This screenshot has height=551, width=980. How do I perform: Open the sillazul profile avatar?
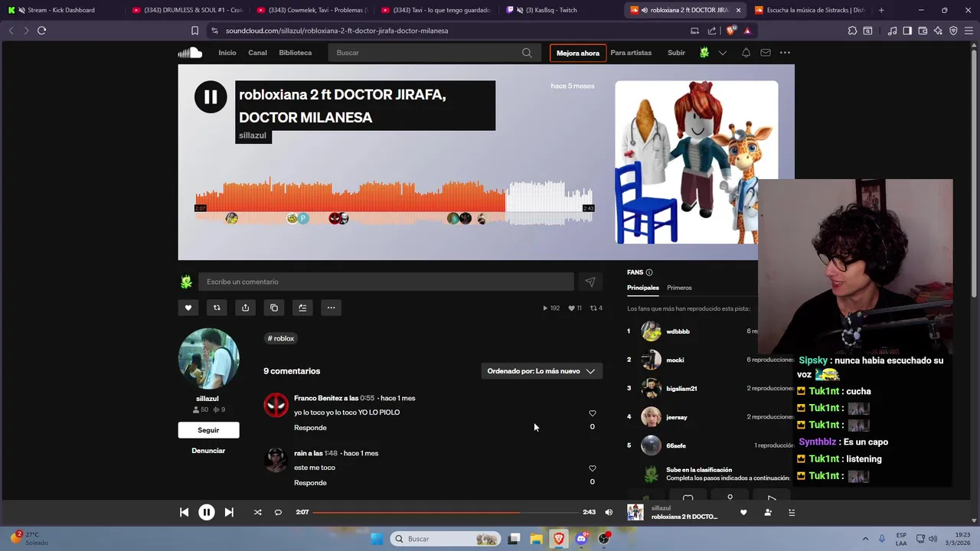pos(208,359)
